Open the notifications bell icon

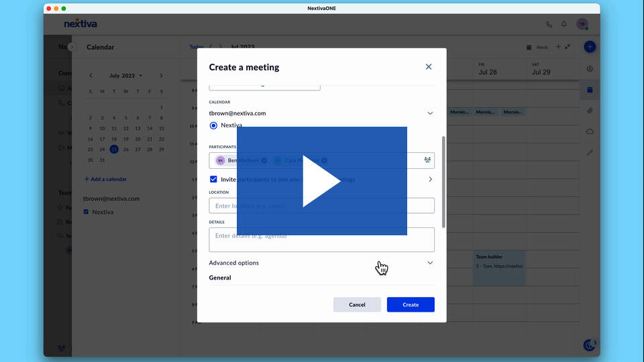(564, 24)
